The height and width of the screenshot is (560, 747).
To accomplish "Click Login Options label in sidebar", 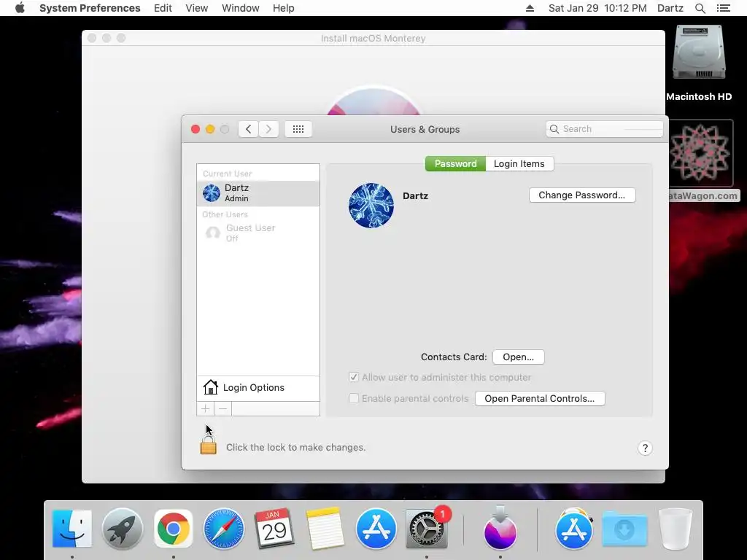I will coord(253,388).
